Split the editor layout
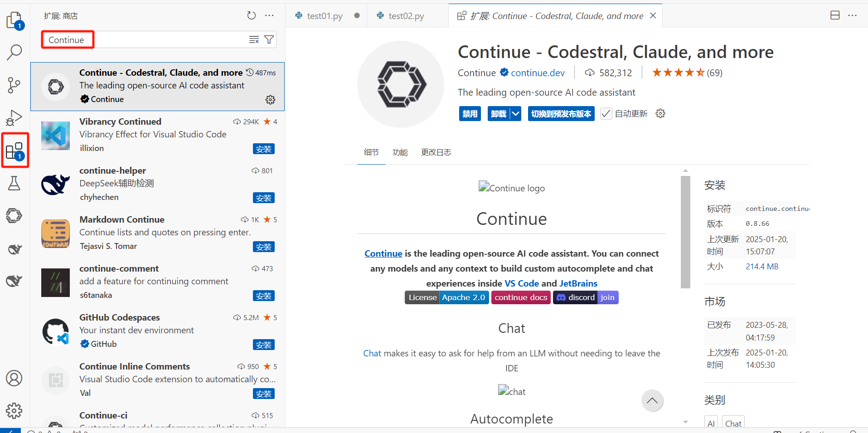Screen dimensions: 868x433 (835, 15)
